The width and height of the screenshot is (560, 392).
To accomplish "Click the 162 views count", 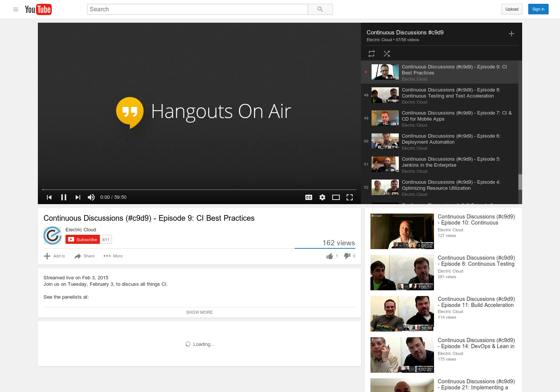I will pyautogui.click(x=339, y=243).
